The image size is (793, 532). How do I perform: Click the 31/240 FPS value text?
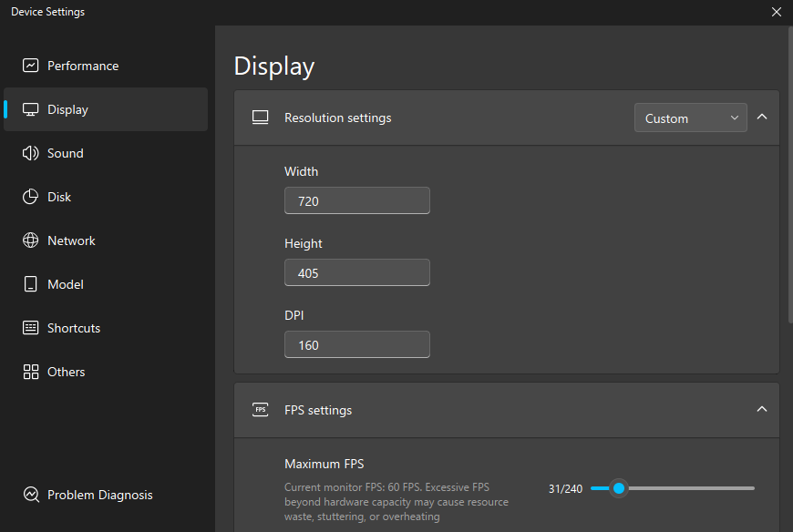pyautogui.click(x=565, y=488)
